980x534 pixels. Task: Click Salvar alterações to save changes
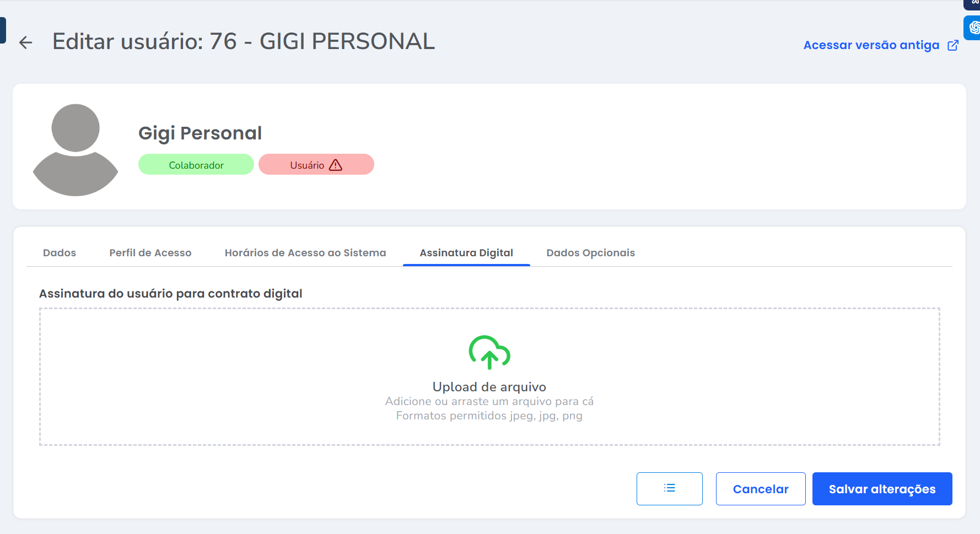coord(882,489)
